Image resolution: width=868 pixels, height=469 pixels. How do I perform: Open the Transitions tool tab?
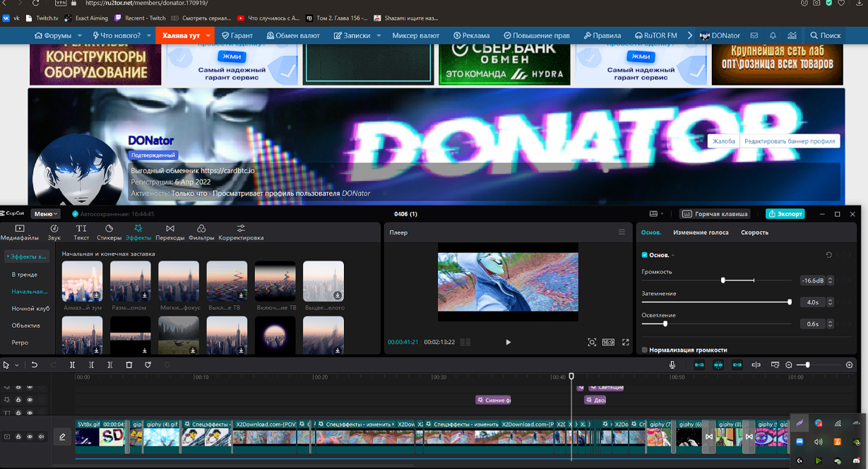(x=170, y=232)
